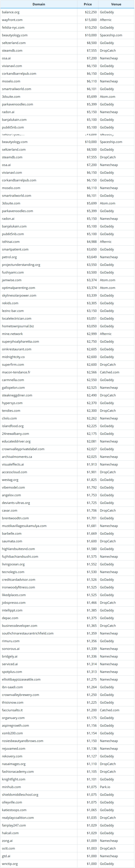This screenshot has width=135, height=868.
Task: Click on felidia-nyc.com in the list
Action: click(x=13, y=28)
